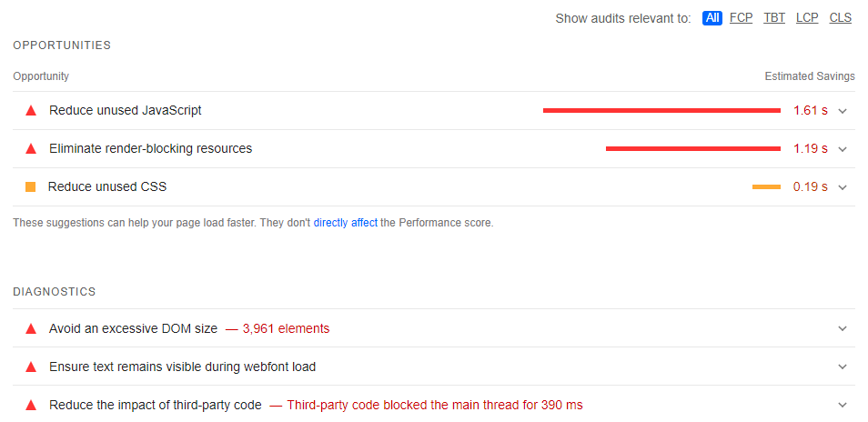This screenshot has width=868, height=422.
Task: Expand Avoid excessive DOM size chevron
Action: [843, 329]
